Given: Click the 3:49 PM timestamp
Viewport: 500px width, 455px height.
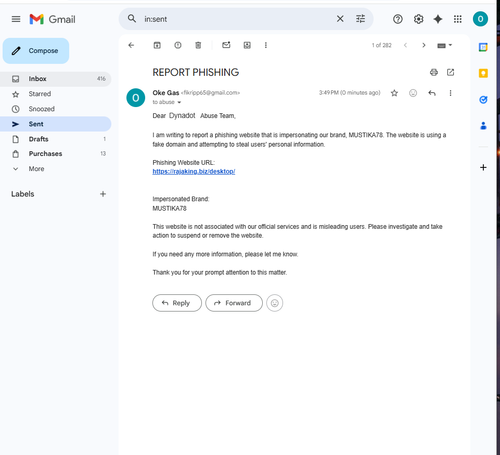Looking at the screenshot, I should pos(349,93).
